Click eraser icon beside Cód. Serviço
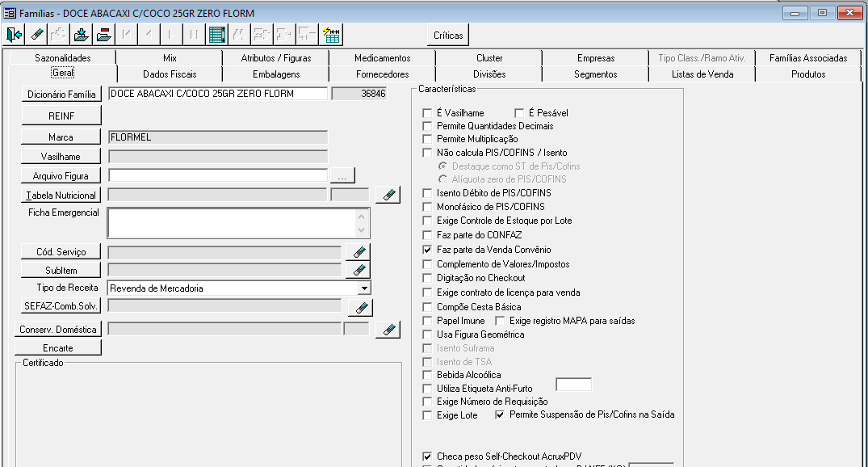Screen dimensions: 868x467 pos(359,252)
